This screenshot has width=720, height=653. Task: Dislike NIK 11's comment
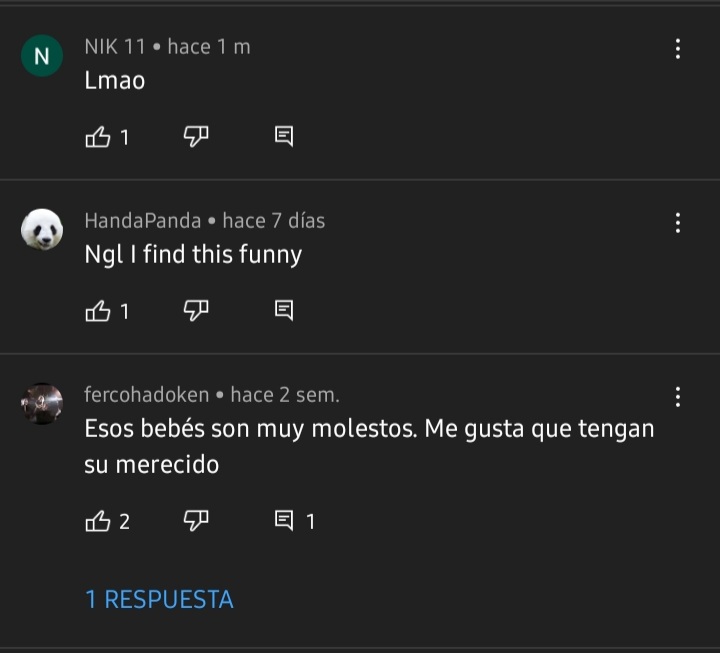[x=195, y=137]
